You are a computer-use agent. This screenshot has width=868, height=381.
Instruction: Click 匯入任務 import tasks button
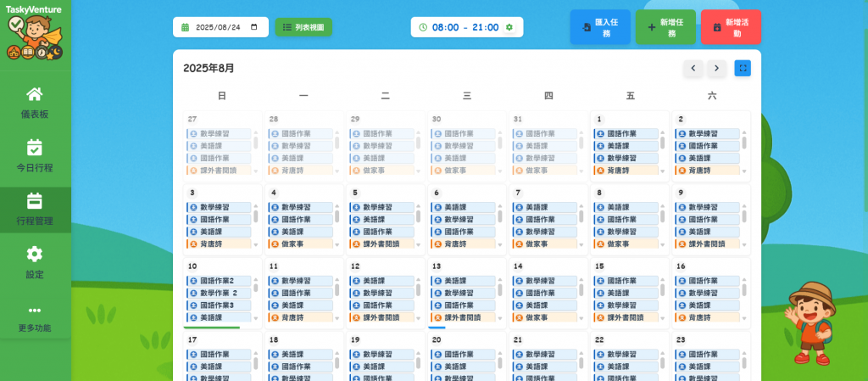tap(600, 27)
